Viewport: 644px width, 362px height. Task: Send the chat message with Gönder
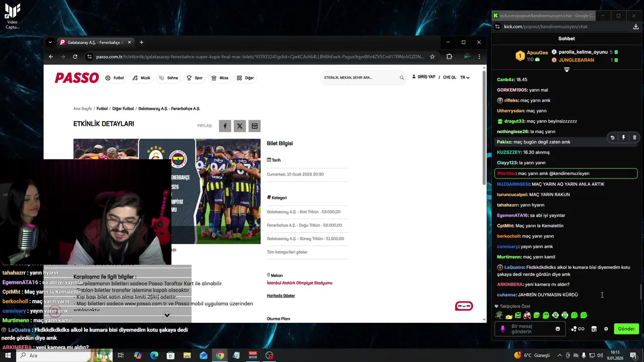point(626,329)
